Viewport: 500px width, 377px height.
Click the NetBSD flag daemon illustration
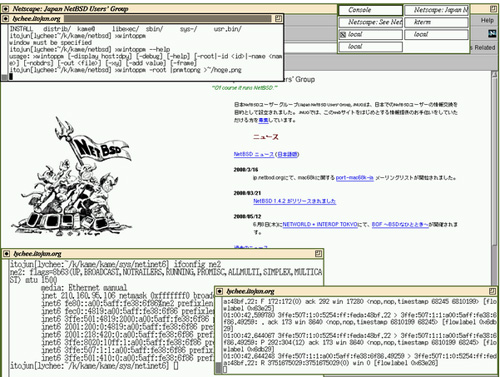pyautogui.click(x=72, y=177)
